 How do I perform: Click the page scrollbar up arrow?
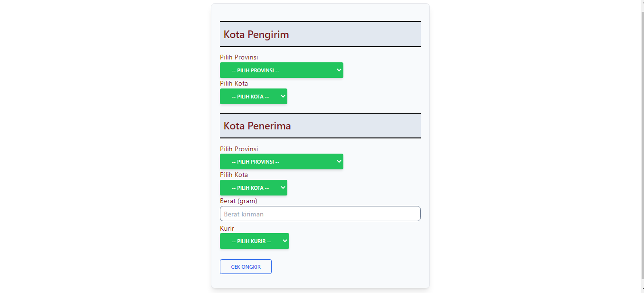(643, 3)
